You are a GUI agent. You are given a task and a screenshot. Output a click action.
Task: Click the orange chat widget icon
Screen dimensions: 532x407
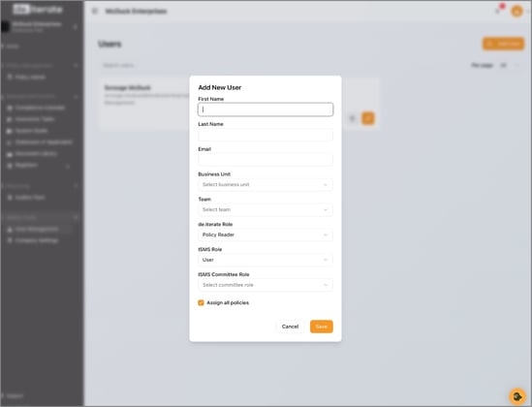[517, 396]
